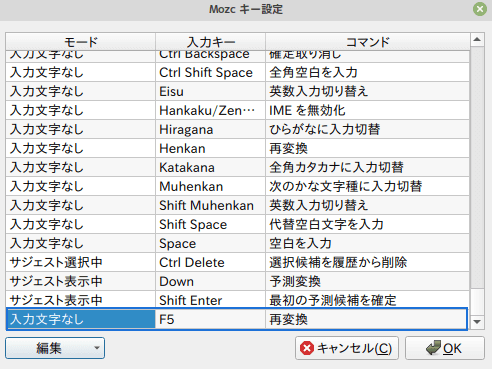Click the 全角カタカナに入力切替 command cell
The width and height of the screenshot is (492, 369).
click(367, 167)
